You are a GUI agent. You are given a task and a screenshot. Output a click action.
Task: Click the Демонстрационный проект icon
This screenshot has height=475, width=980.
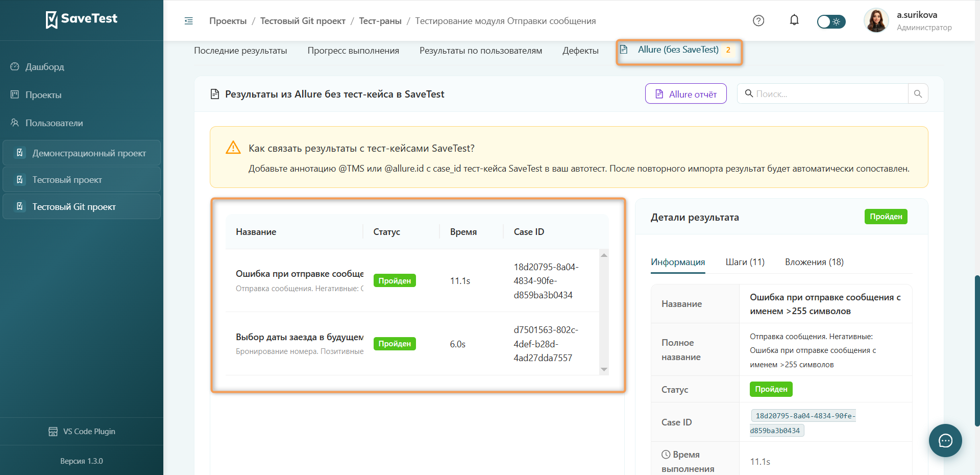point(20,153)
